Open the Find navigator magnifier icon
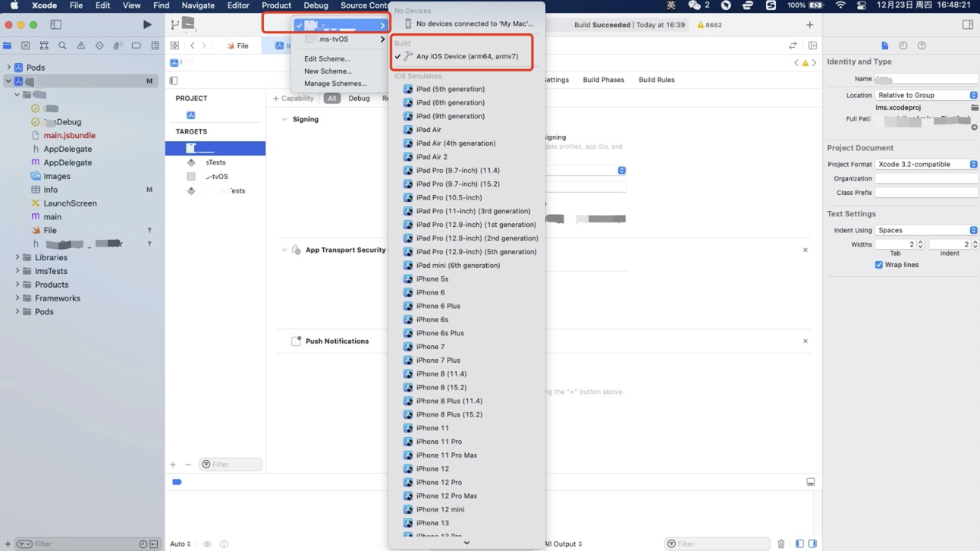 (x=62, y=46)
